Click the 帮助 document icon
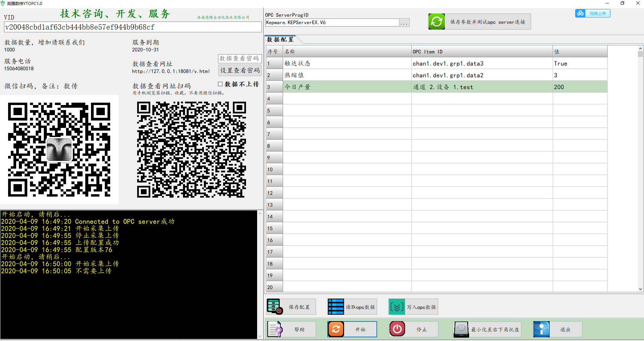 (x=275, y=329)
